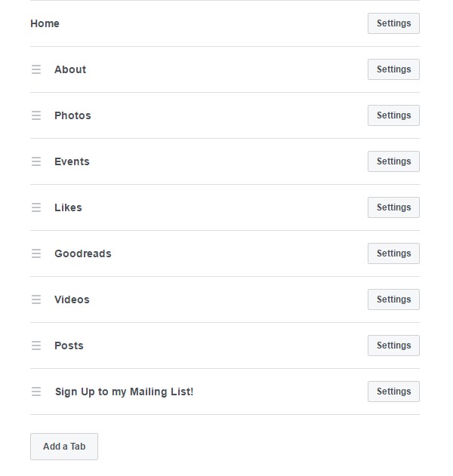Click the drag handle icon beside Events
Screen dimensions: 453x476
pos(35,161)
